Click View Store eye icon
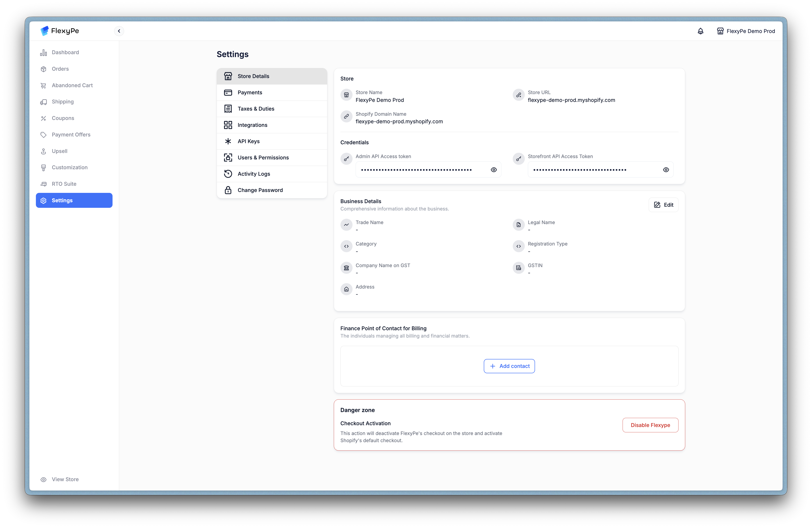 pyautogui.click(x=44, y=480)
